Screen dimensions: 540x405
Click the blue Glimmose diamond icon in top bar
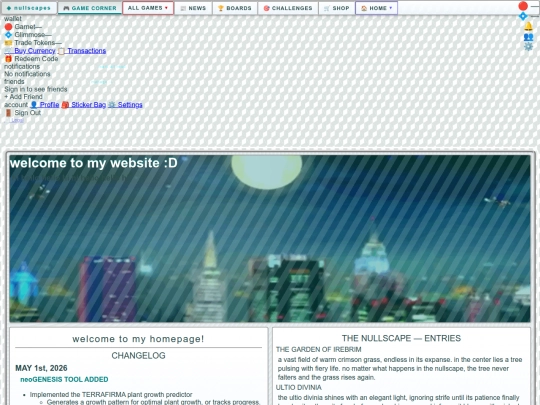pos(523,16)
